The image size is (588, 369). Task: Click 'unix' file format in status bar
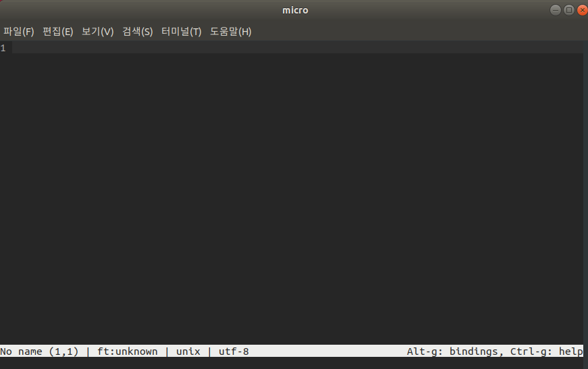click(188, 351)
